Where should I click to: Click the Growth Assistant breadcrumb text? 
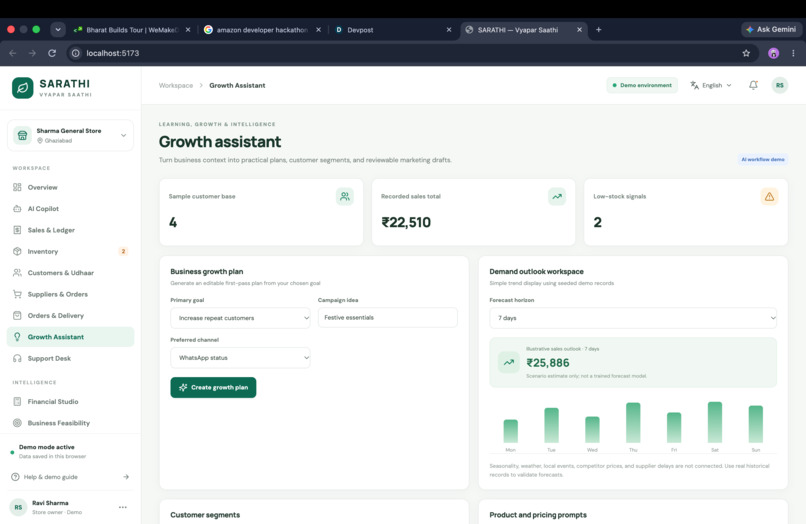(237, 85)
